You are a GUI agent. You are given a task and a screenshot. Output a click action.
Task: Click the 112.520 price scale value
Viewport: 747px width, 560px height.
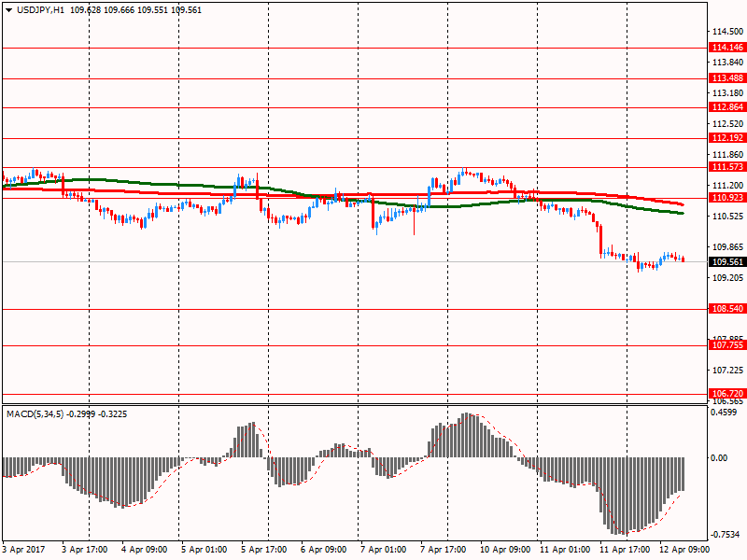tap(727, 124)
